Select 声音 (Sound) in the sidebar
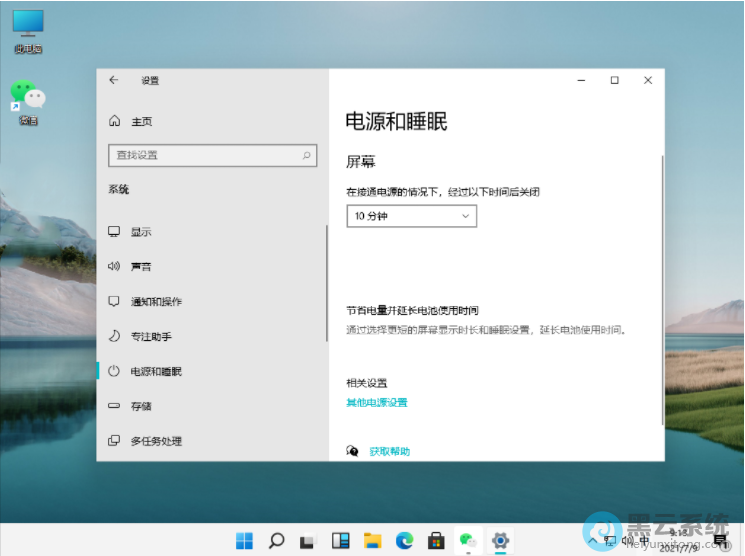Image resolution: width=745 pixels, height=556 pixels. point(141,267)
